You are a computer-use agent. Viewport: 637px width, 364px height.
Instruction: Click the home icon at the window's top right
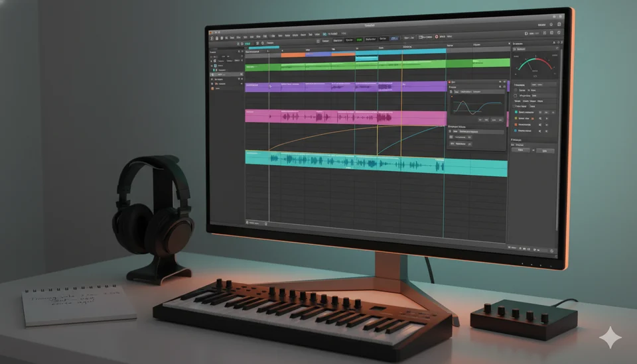click(551, 25)
